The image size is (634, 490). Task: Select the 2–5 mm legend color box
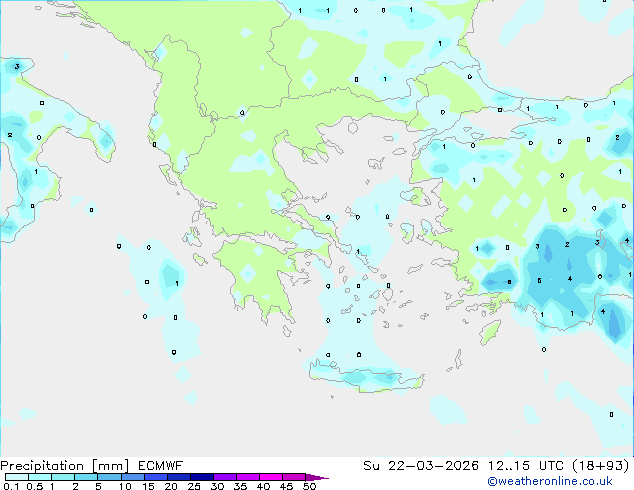[x=86, y=477]
